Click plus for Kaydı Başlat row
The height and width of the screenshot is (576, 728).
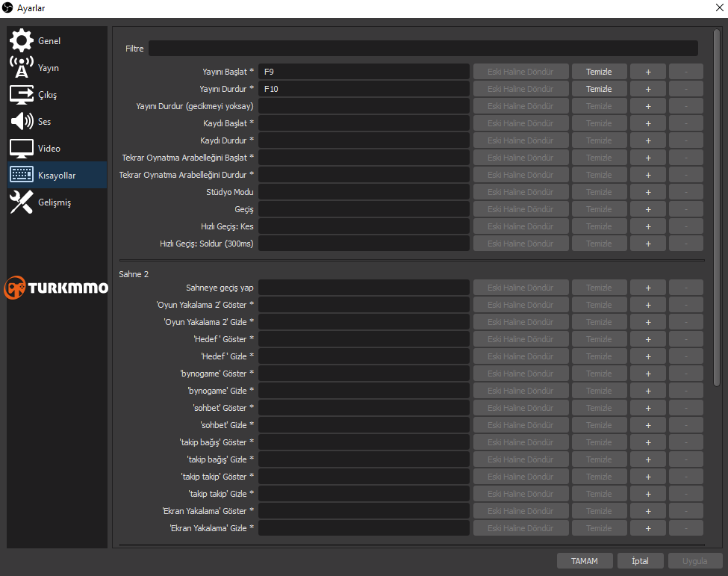(648, 123)
